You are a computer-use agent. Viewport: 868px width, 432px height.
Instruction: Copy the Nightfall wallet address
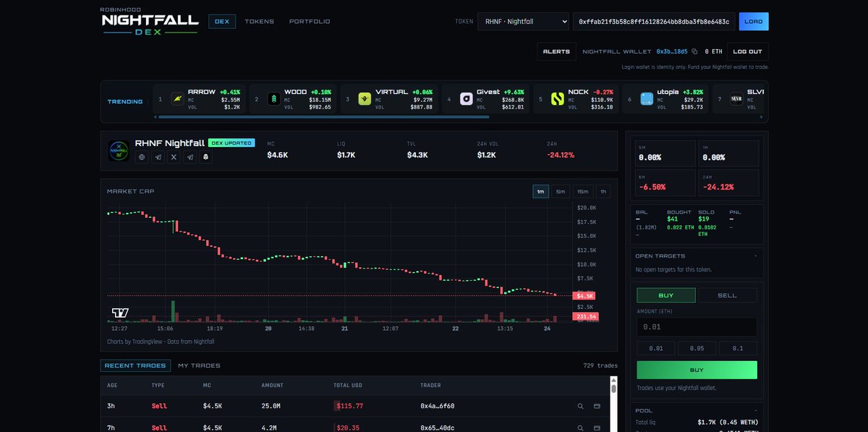(694, 51)
